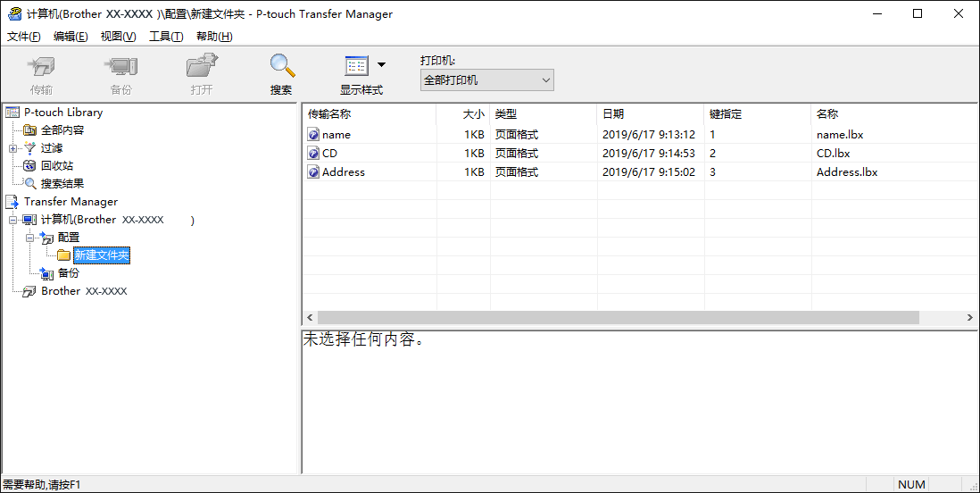Click the Address file icon
Viewport: 980px width, 493px height.
click(314, 172)
